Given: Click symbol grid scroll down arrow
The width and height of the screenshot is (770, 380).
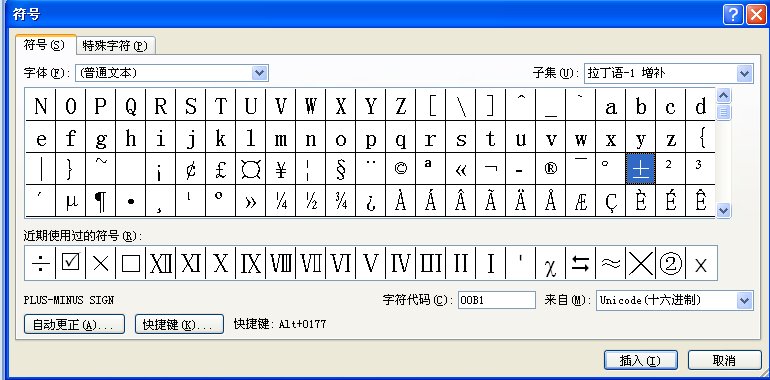Looking at the screenshot, I should pyautogui.click(x=723, y=211).
